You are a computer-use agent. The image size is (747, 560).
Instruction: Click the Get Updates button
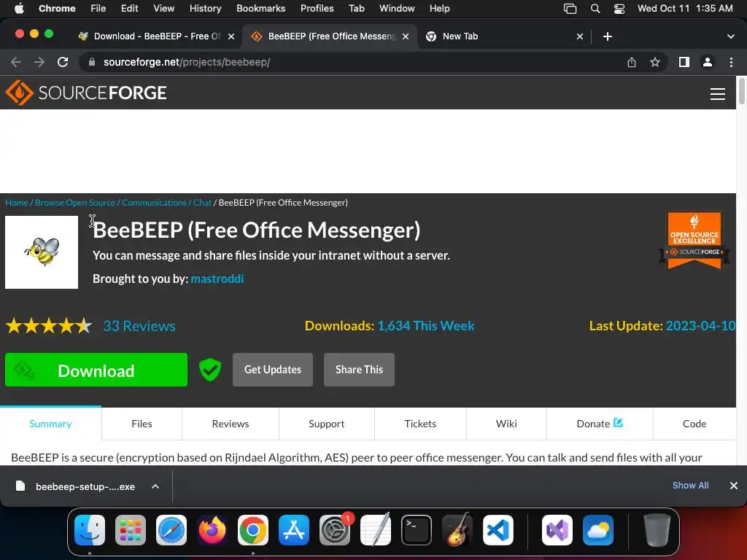273,370
